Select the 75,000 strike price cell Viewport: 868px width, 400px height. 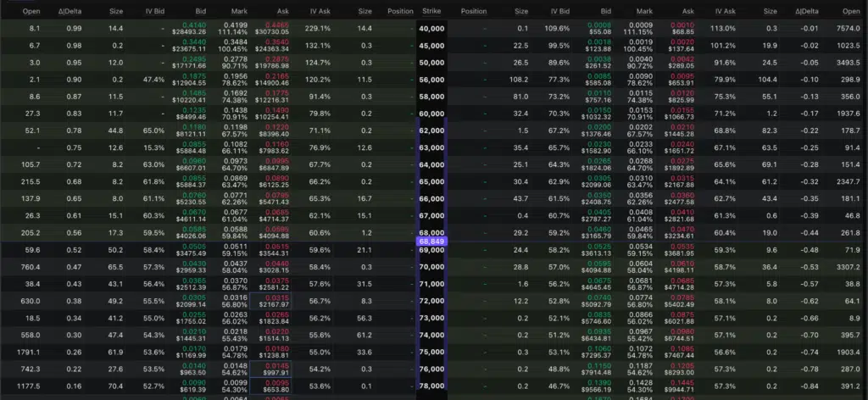coord(433,352)
